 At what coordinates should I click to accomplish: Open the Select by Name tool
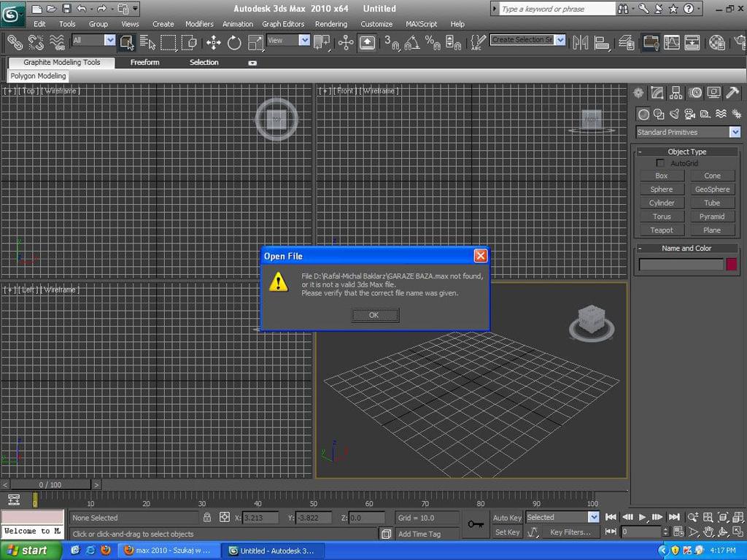click(147, 43)
